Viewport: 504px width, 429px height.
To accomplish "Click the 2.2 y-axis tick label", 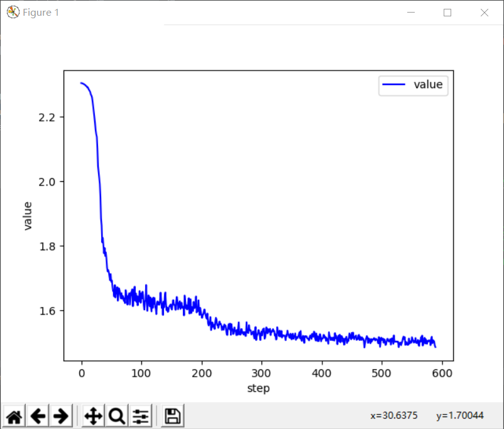I will pyautogui.click(x=47, y=118).
